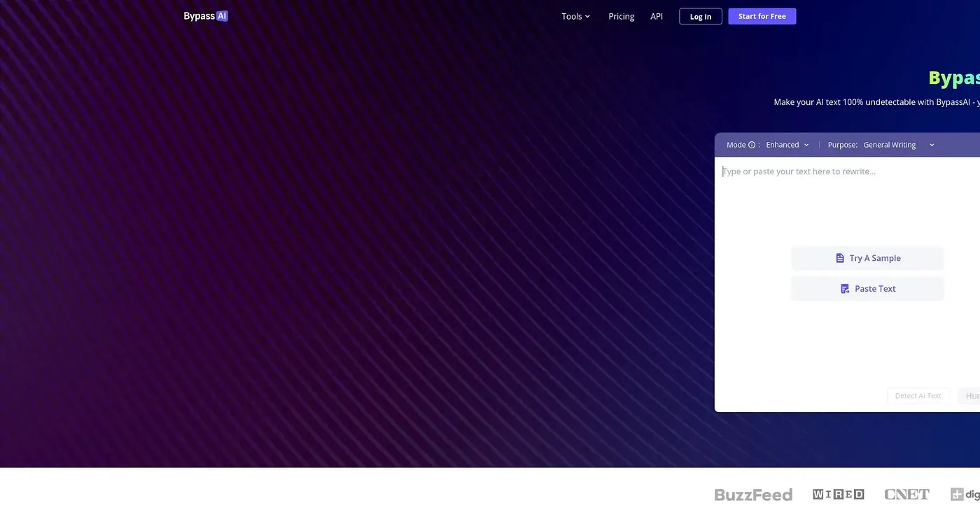Click the WIRED logo

coord(839,495)
